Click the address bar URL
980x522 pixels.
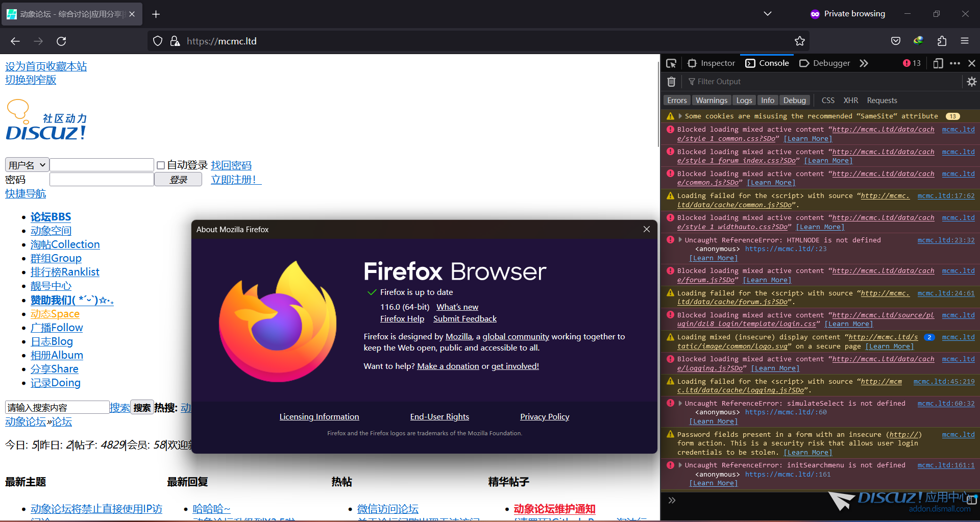coord(222,41)
